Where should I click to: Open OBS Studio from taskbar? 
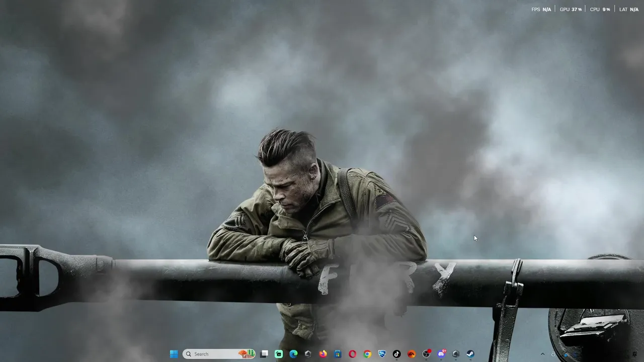426,354
